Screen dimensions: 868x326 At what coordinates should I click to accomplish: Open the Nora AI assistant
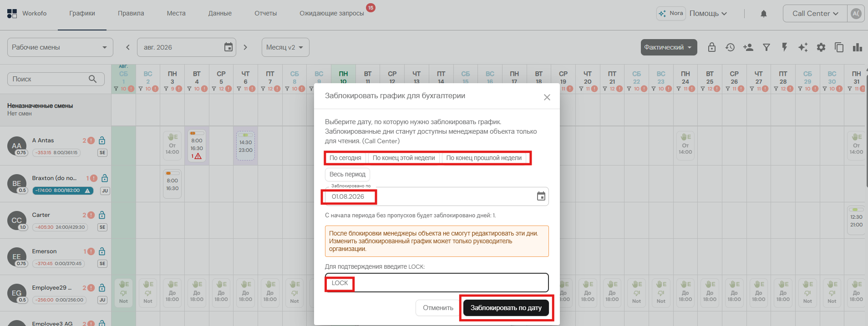point(671,13)
